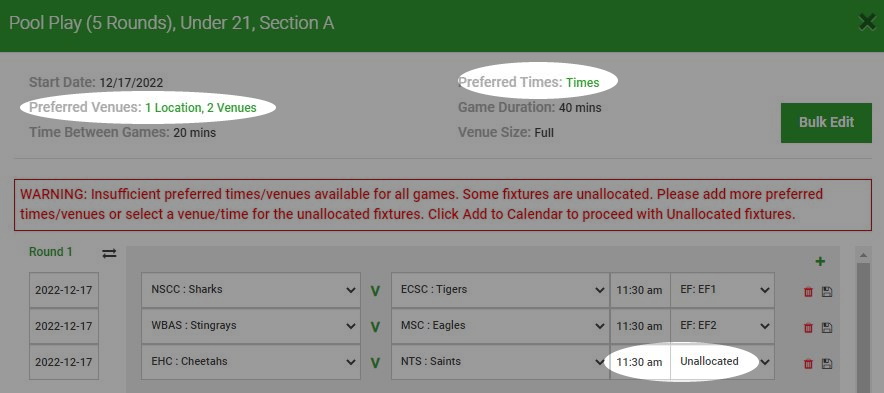This screenshot has width=884, height=393.
Task: Add a new fixture with green plus
Action: 820,261
